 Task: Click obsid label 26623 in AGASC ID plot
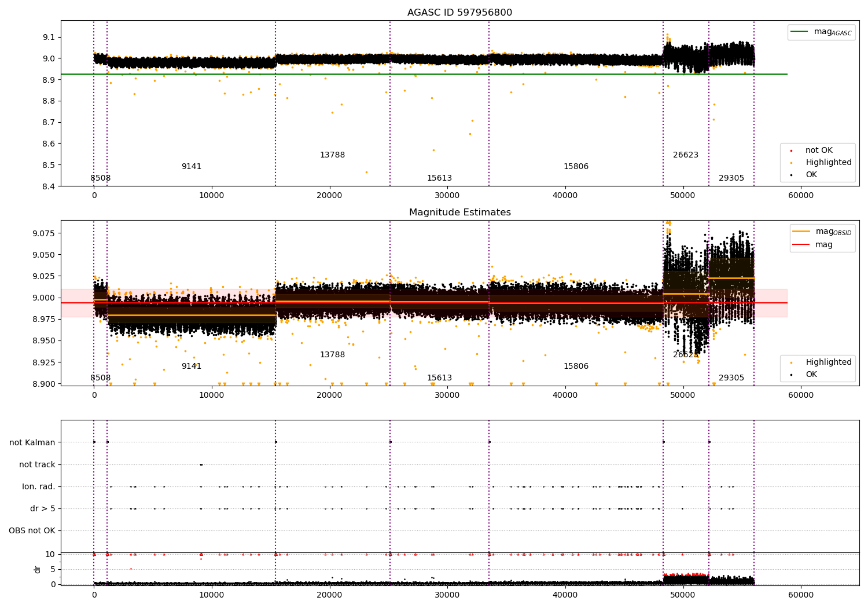(x=686, y=155)
